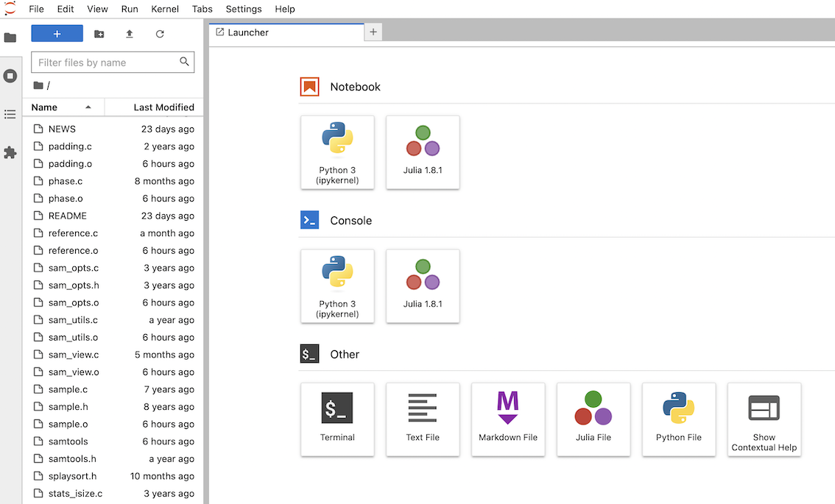Image resolution: width=835 pixels, height=504 pixels.
Task: Click the JupyterLab logo
Action: click(10, 9)
